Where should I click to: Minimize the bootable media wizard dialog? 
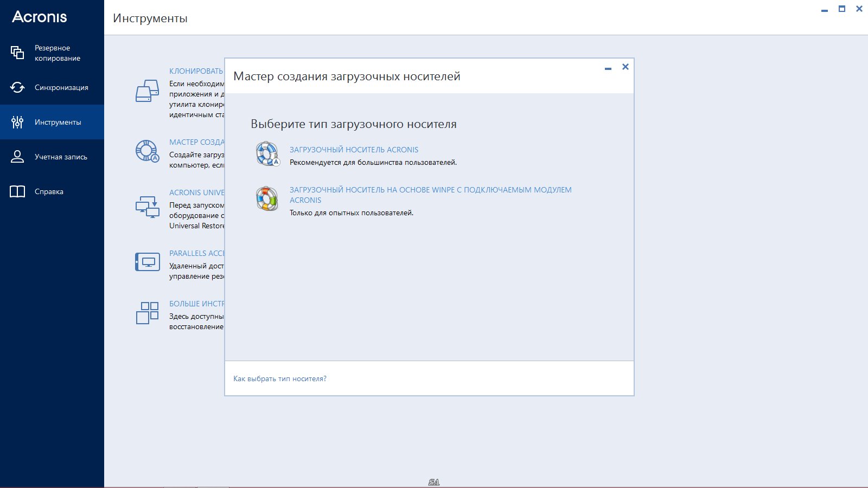coord(608,68)
